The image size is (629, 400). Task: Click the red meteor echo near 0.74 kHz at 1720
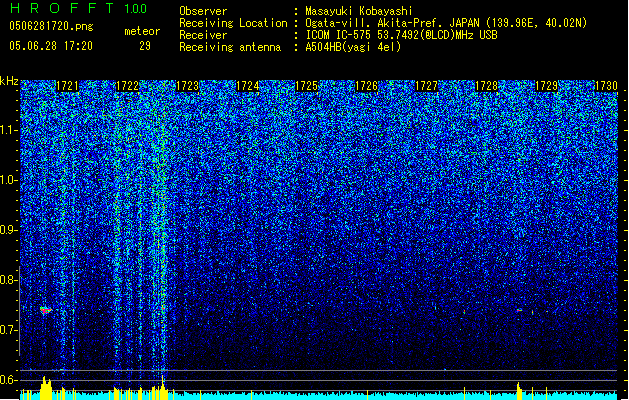pos(46,310)
